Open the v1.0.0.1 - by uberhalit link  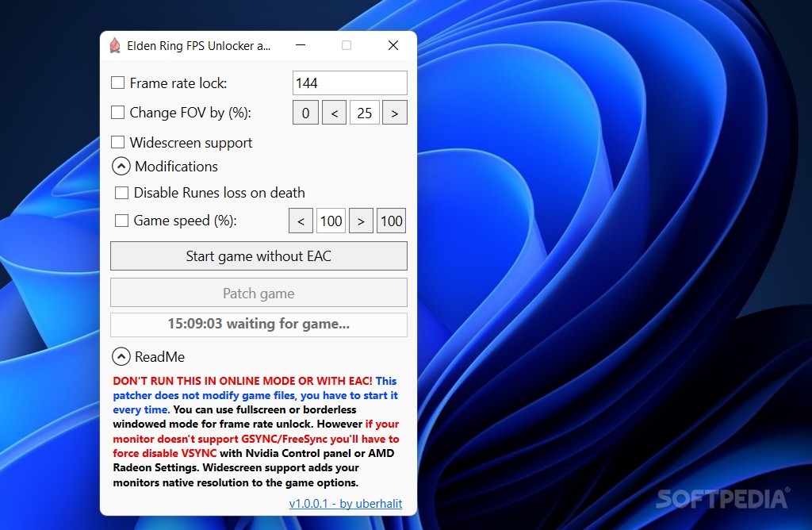point(346,503)
